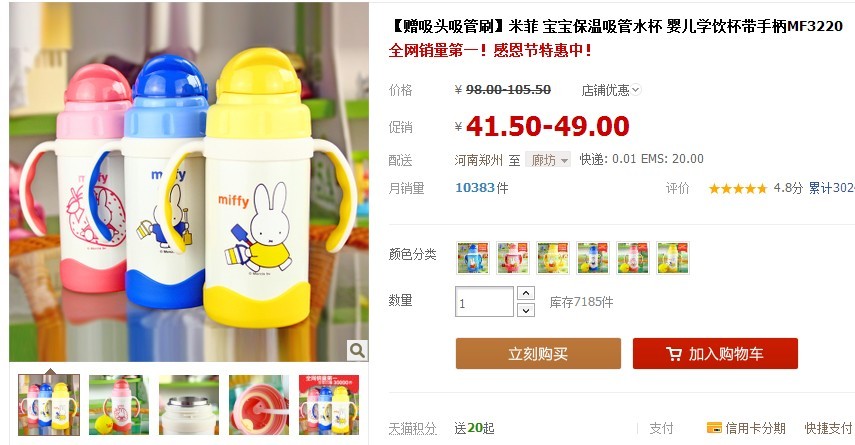Viewport: 855px width, 445px height.
Task: Increase quantity with the up arrow
Action: (525, 293)
